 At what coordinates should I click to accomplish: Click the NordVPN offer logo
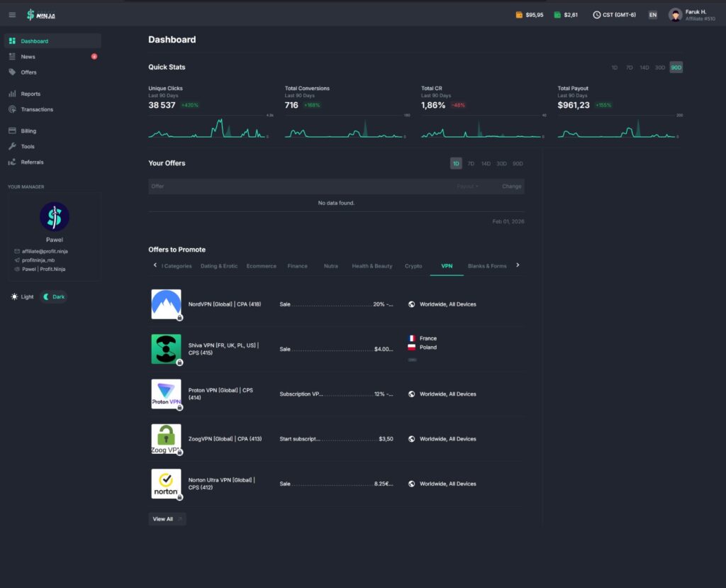point(166,304)
